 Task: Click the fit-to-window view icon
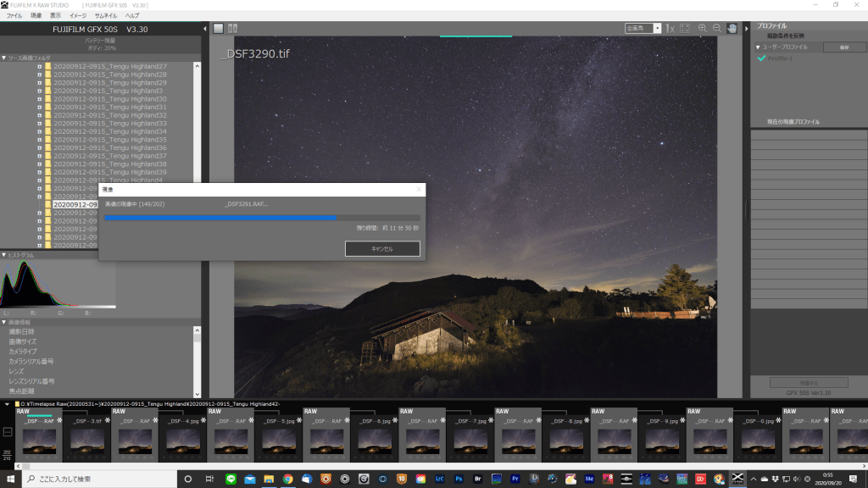click(685, 28)
